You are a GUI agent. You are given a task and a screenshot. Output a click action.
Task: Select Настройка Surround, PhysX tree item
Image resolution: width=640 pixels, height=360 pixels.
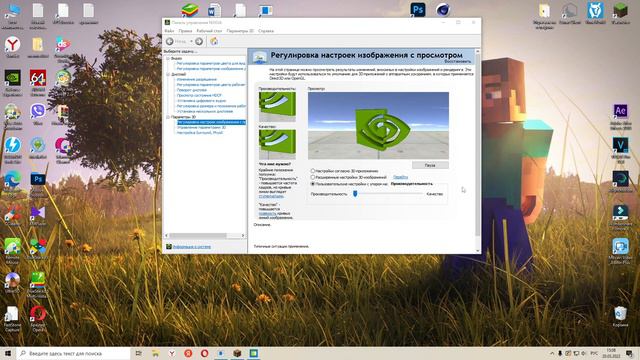pos(200,133)
